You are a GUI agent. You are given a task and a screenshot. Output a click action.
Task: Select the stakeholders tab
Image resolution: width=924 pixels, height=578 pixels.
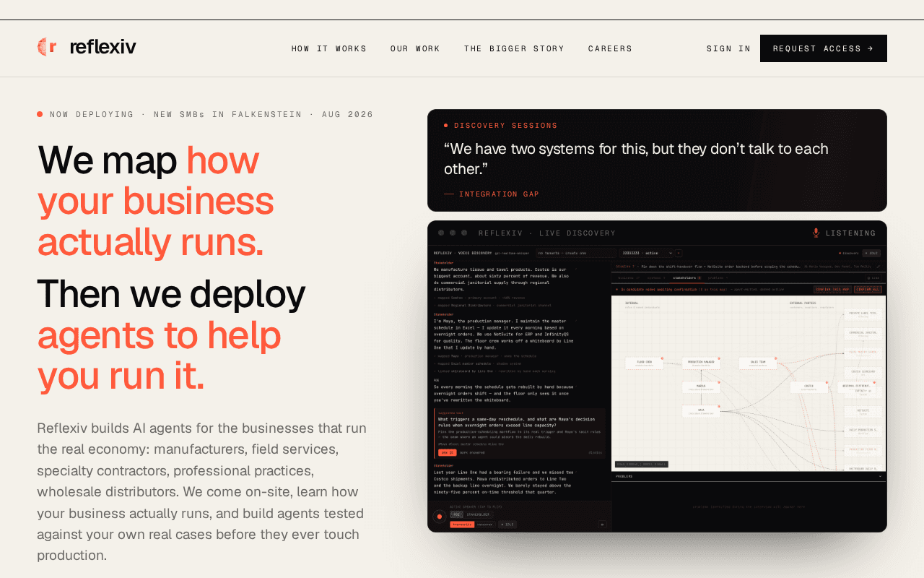(687, 277)
